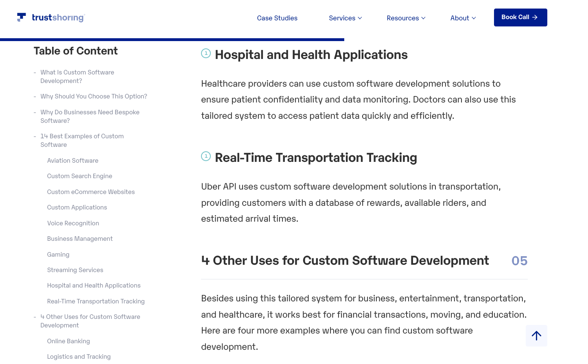The height and width of the screenshot is (364, 588).
Task: Expand the Services dropdown chevron
Action: point(360,18)
